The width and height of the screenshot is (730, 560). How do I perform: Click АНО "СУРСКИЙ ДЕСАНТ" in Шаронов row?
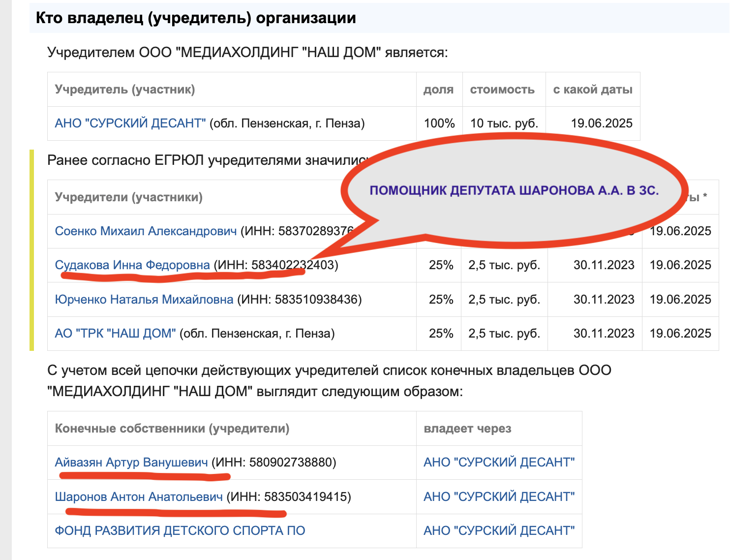coord(499,497)
